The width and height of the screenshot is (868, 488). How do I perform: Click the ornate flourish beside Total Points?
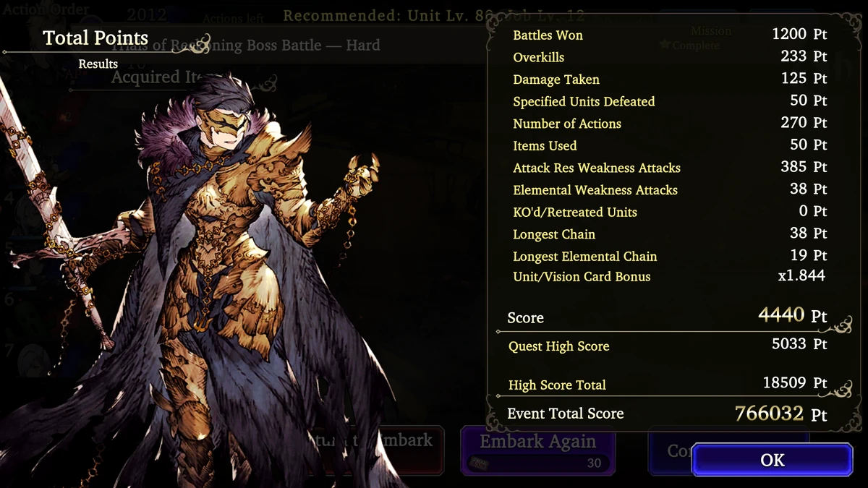(192, 43)
